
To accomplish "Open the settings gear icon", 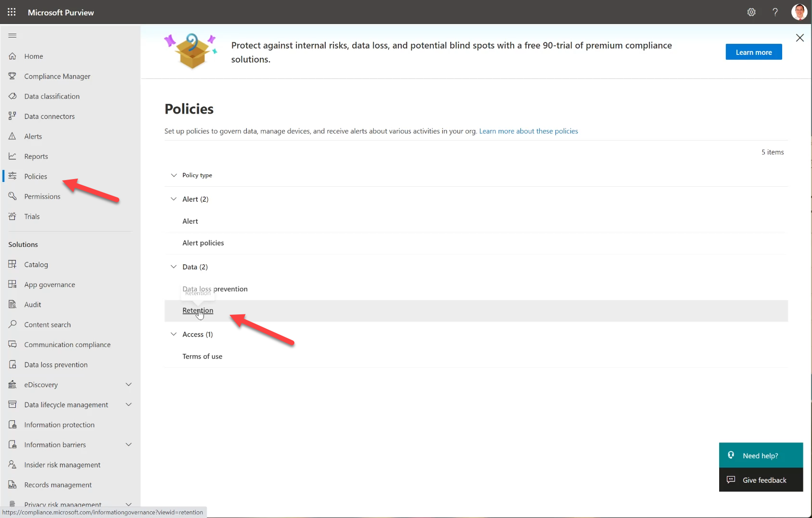I will tap(751, 12).
